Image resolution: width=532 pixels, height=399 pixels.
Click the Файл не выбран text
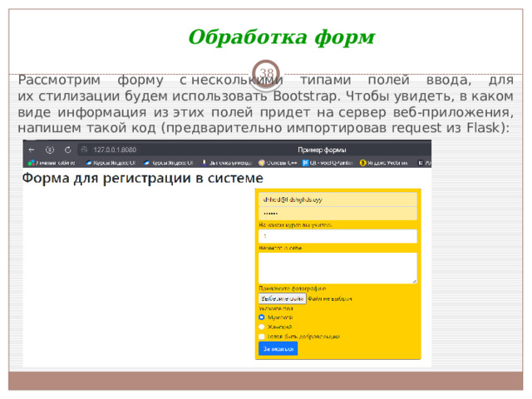[x=330, y=299]
